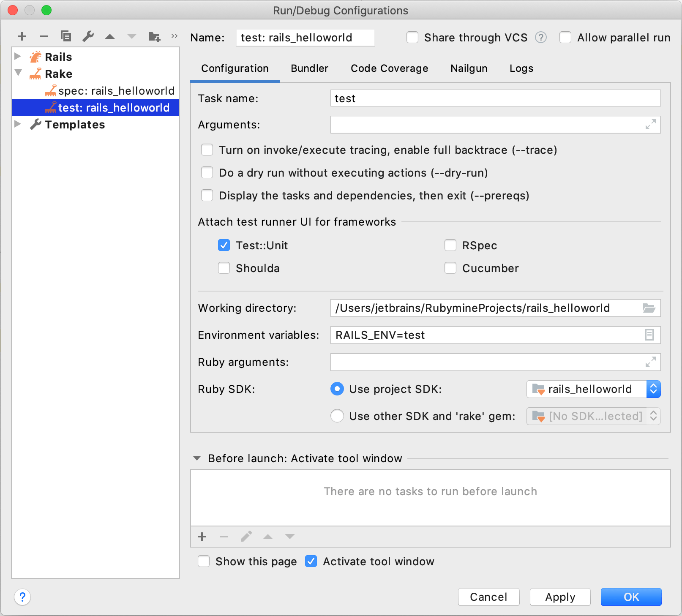
Task: Enable the RSpec framework checkbox
Action: coord(450,245)
